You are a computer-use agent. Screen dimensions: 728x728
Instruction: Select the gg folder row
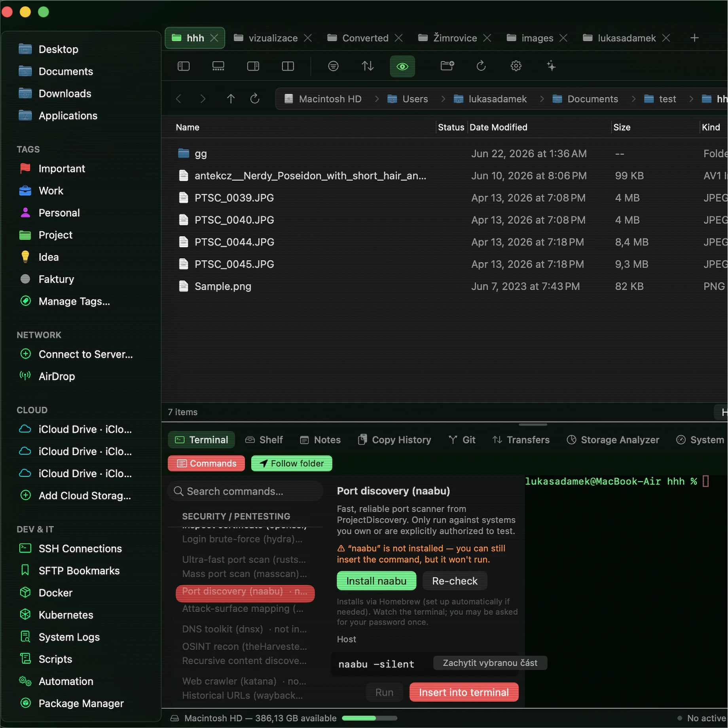[x=445, y=154]
